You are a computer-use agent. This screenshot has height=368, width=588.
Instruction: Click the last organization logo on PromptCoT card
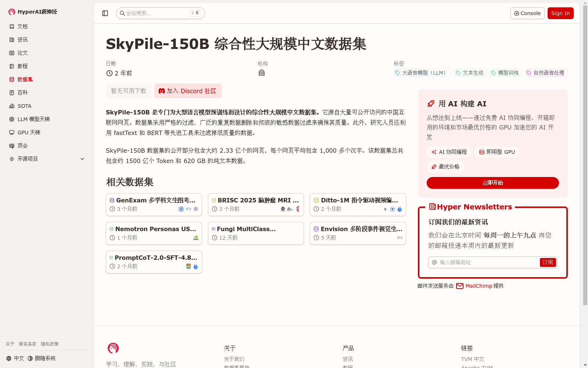(x=196, y=266)
